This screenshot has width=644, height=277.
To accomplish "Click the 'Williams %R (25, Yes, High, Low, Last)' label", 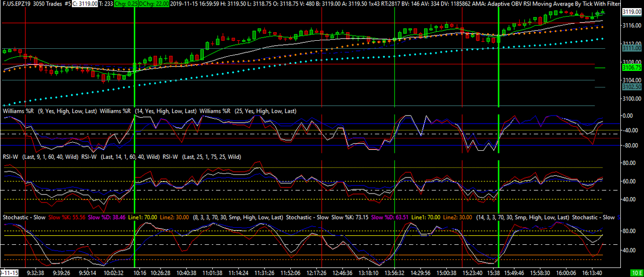I will click(x=248, y=111).
